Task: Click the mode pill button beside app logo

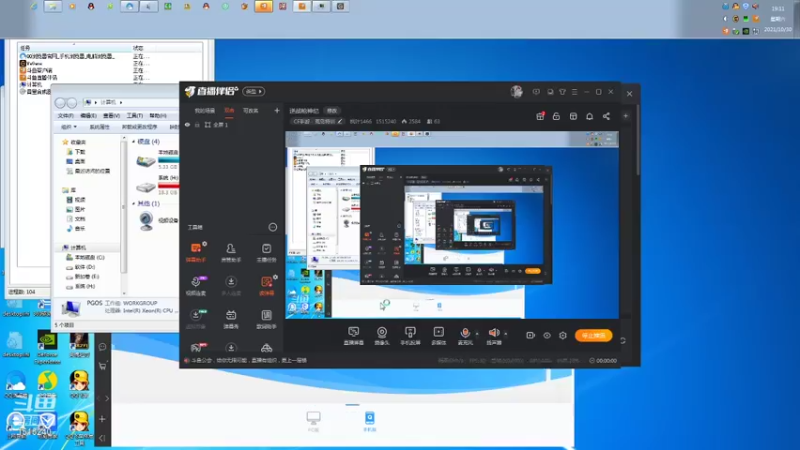Action: 253,91
